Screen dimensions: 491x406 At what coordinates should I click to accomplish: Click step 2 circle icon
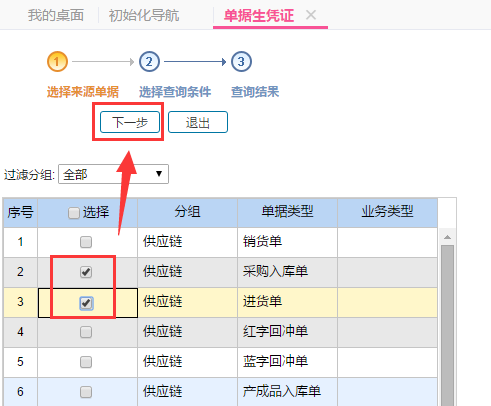click(149, 62)
